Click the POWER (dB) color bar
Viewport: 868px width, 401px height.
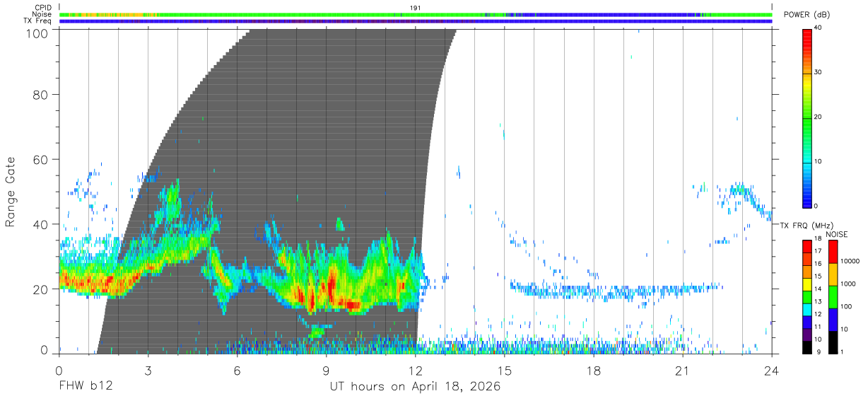[807, 117]
